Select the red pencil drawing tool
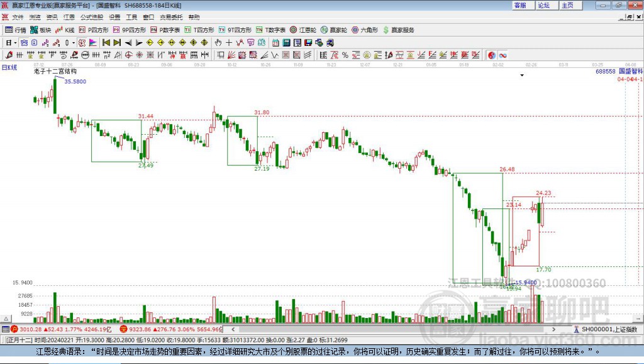 pyautogui.click(x=9, y=55)
